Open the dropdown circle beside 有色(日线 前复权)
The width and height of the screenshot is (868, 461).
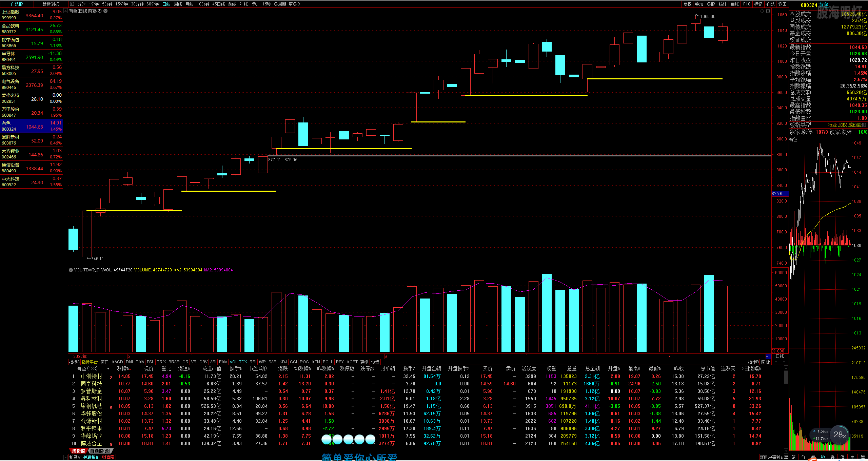click(x=106, y=11)
